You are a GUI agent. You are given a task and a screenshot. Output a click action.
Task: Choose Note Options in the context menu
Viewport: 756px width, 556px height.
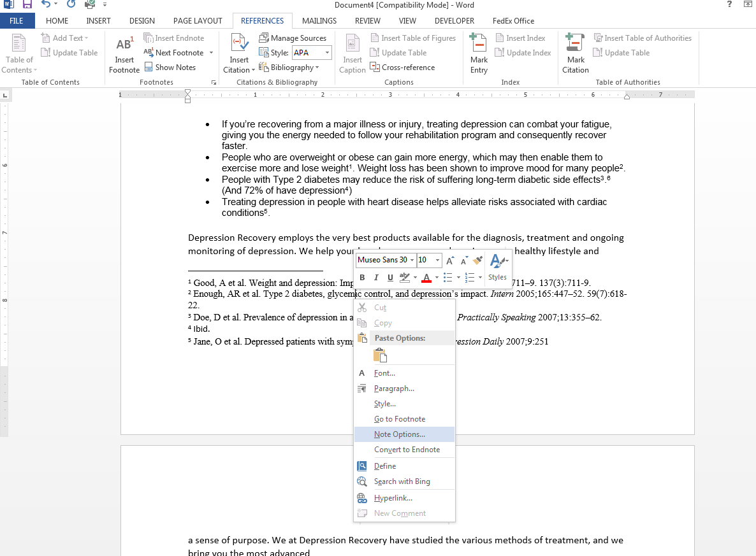coord(399,434)
